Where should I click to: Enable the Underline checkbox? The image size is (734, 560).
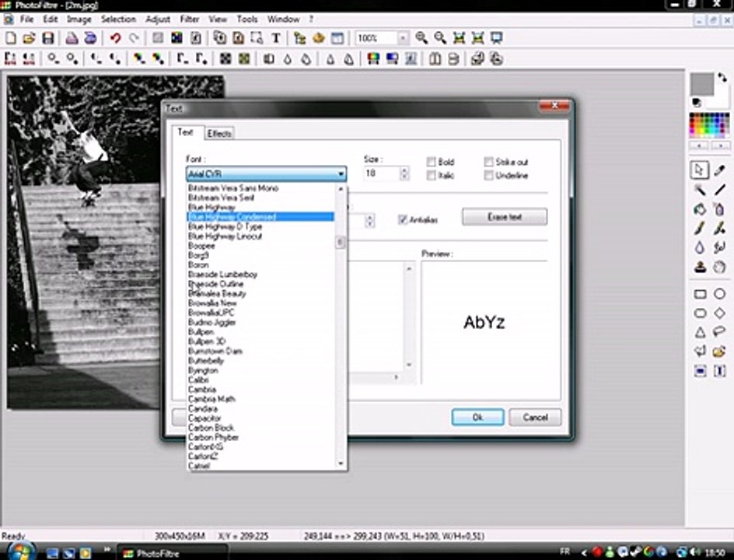[489, 176]
